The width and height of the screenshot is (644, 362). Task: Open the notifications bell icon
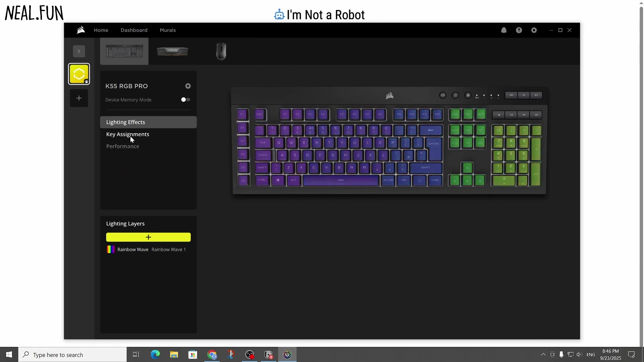coord(504,30)
